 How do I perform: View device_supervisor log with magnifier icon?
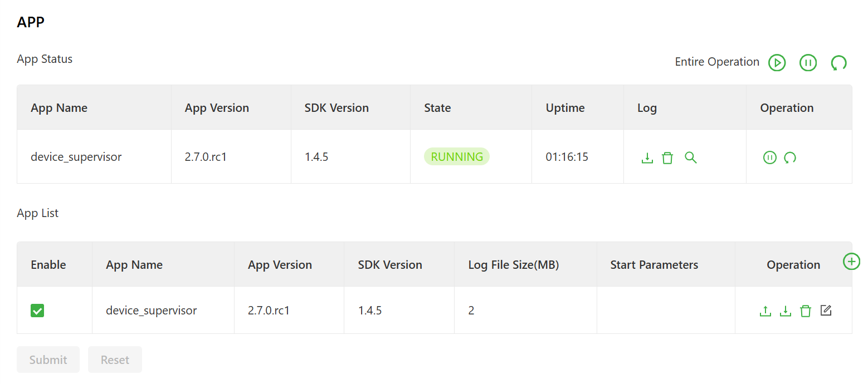tap(691, 157)
